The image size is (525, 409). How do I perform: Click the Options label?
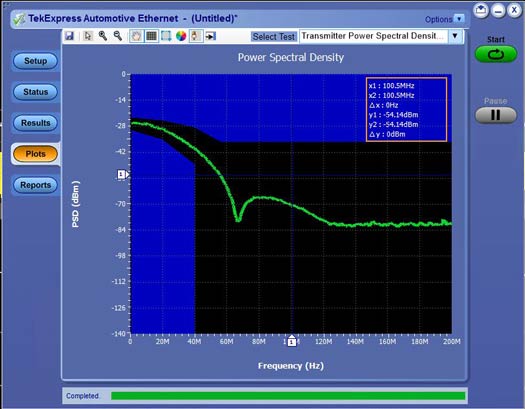point(438,19)
